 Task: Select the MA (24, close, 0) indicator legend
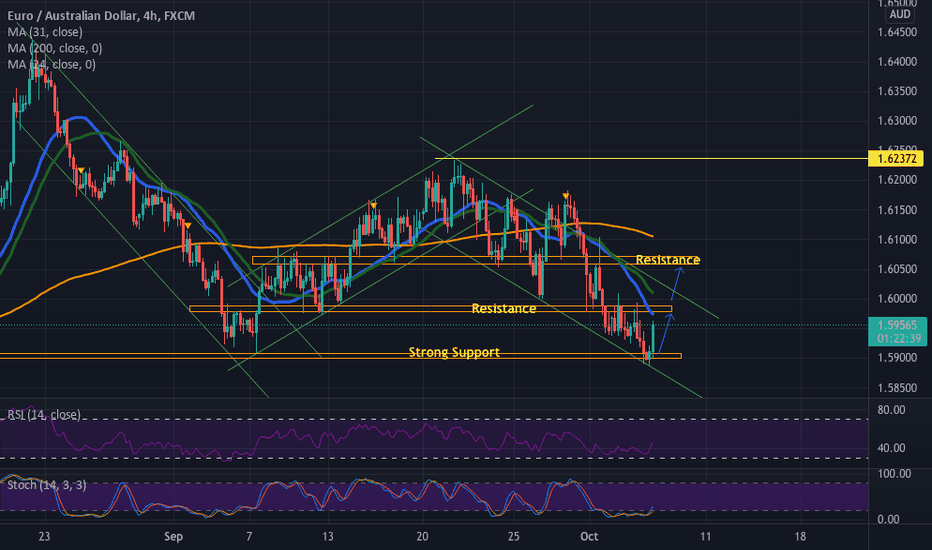click(52, 64)
